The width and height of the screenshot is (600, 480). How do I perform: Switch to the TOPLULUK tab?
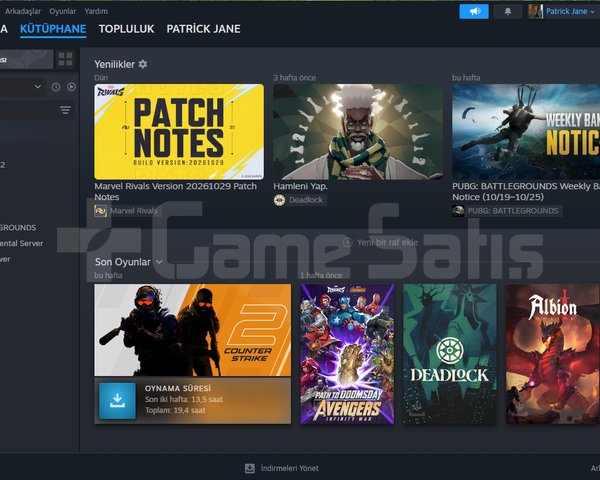click(126, 29)
